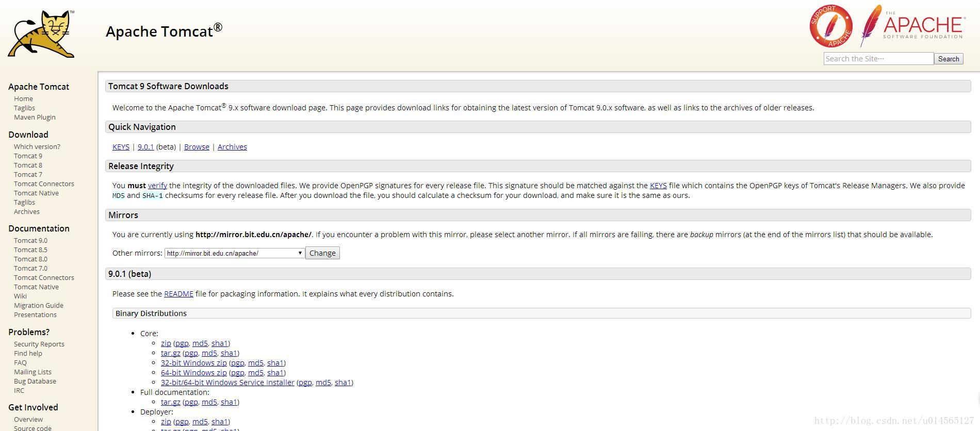980x431 pixels.
Task: Download the Core tar.gz distribution
Action: point(170,353)
